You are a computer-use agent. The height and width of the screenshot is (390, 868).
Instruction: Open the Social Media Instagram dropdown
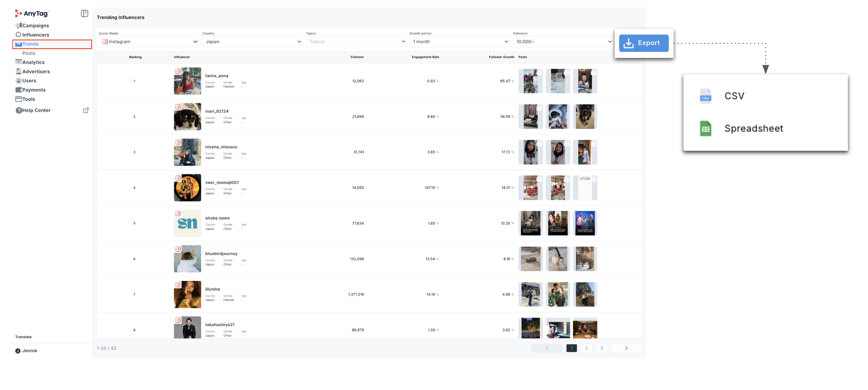click(x=149, y=41)
